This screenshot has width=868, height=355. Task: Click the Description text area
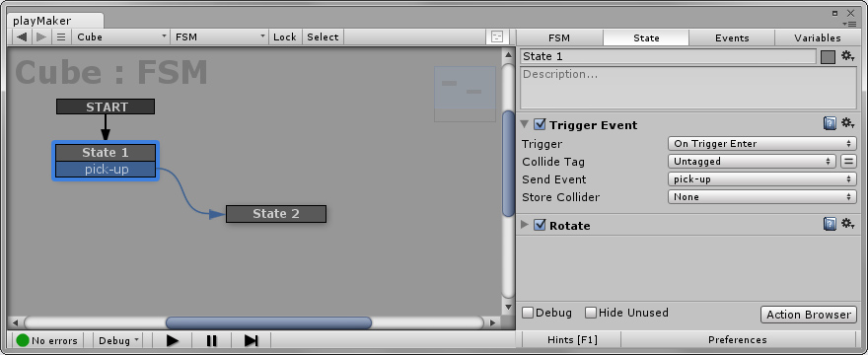[688, 88]
